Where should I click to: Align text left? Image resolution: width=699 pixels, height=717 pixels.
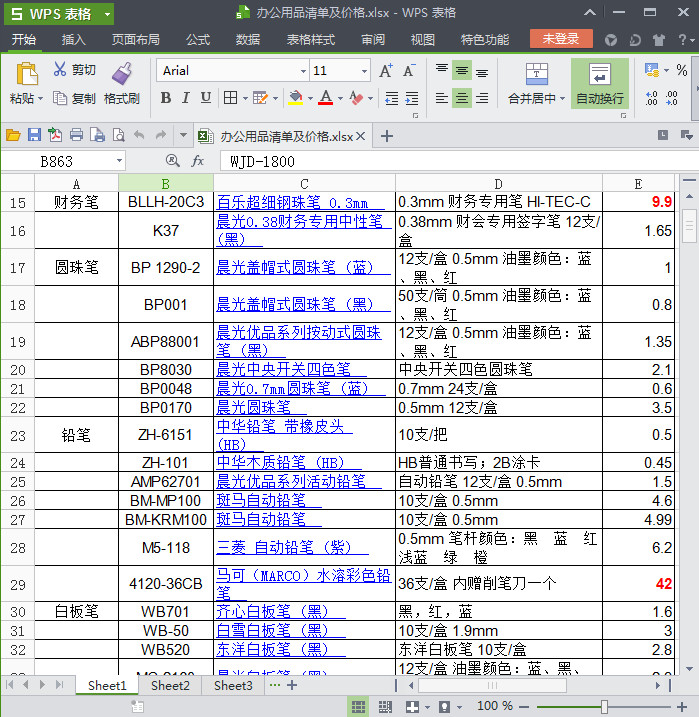coord(442,97)
